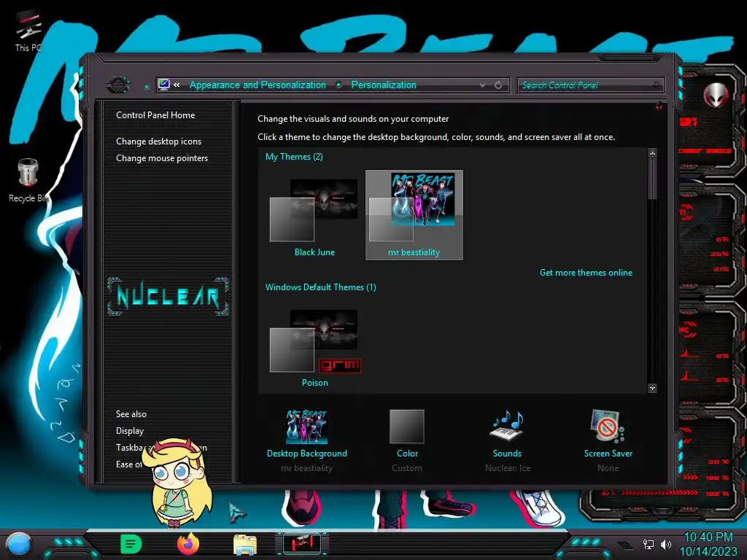Click the volume speaker tray icon

click(666, 544)
